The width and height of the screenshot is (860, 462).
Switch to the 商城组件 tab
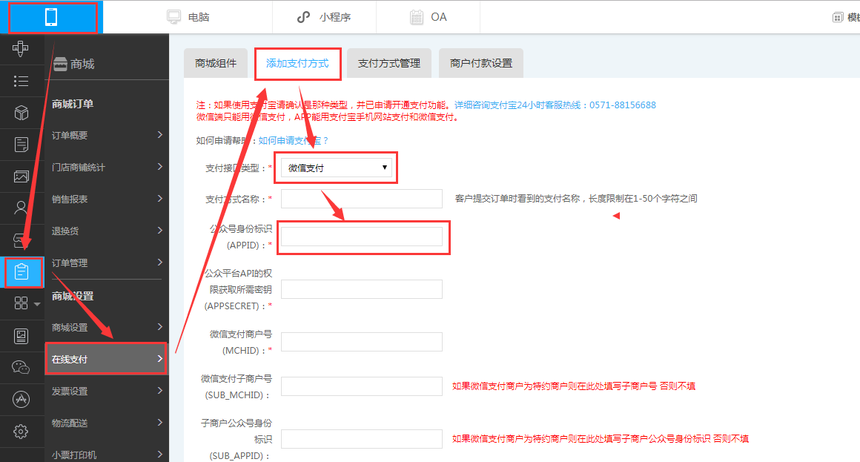click(x=216, y=63)
